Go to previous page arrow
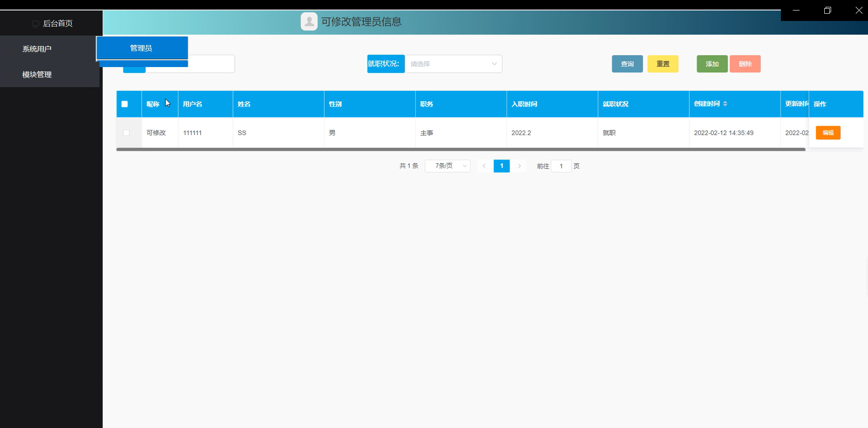 pos(484,166)
